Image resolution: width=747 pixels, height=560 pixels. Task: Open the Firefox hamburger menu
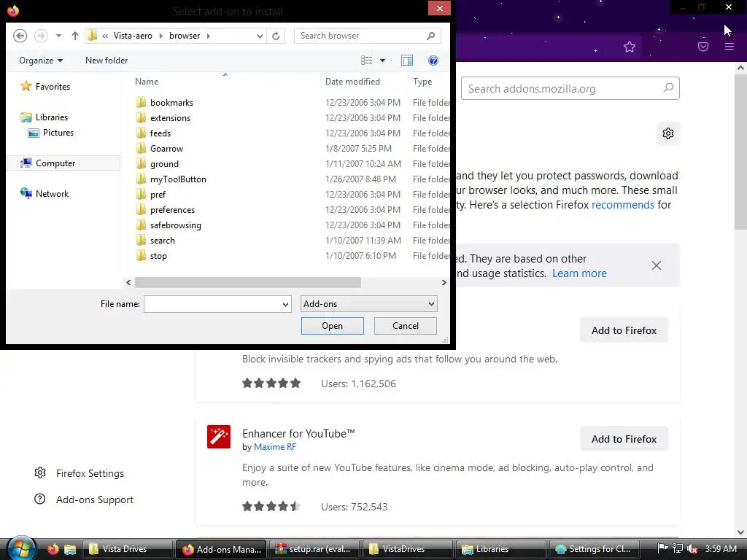pos(729,47)
